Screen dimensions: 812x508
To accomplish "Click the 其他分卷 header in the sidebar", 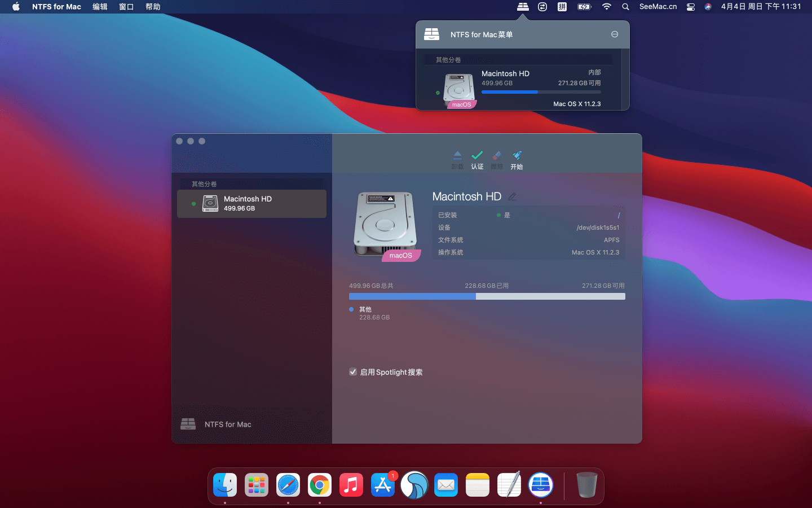I will (204, 184).
